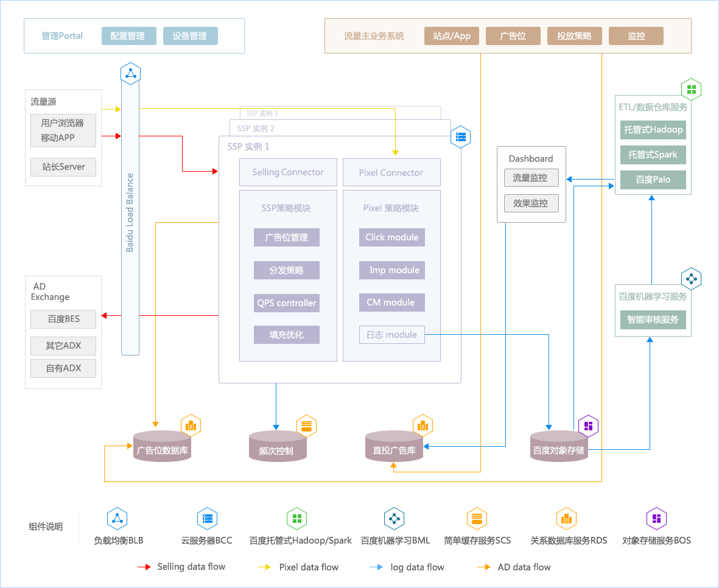Select the 投放策略 block

tap(575, 36)
